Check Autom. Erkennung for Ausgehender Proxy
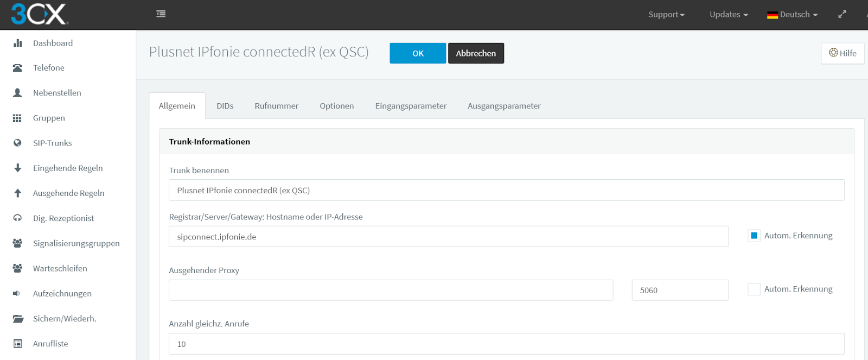868x360 pixels. tap(754, 289)
